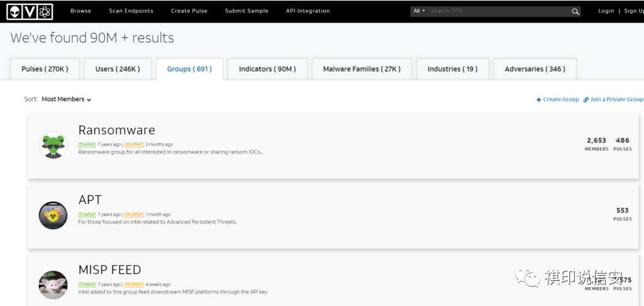Open the Ransomware group avatar
Viewport: 644px width, 306px height.
click(x=53, y=145)
